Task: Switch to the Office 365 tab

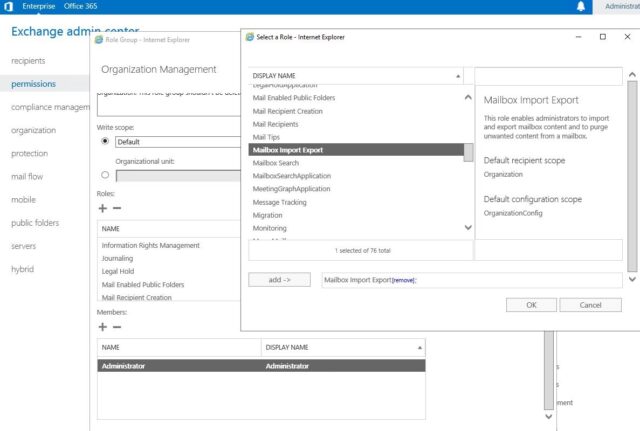Action: (x=80, y=6)
